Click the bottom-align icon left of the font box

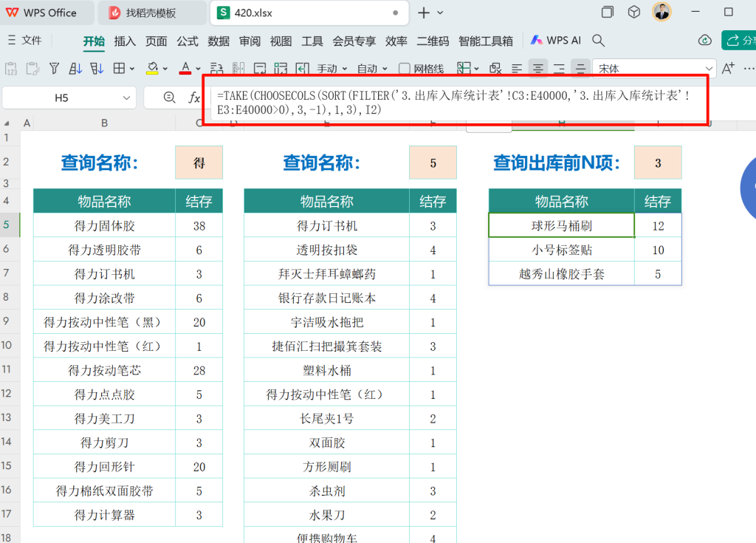click(560, 69)
